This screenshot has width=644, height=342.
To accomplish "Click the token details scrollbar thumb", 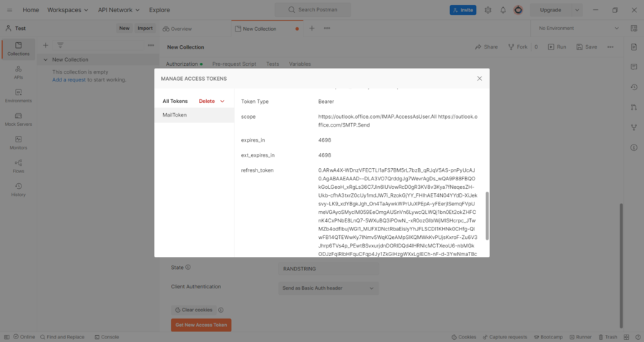I will click(487, 215).
